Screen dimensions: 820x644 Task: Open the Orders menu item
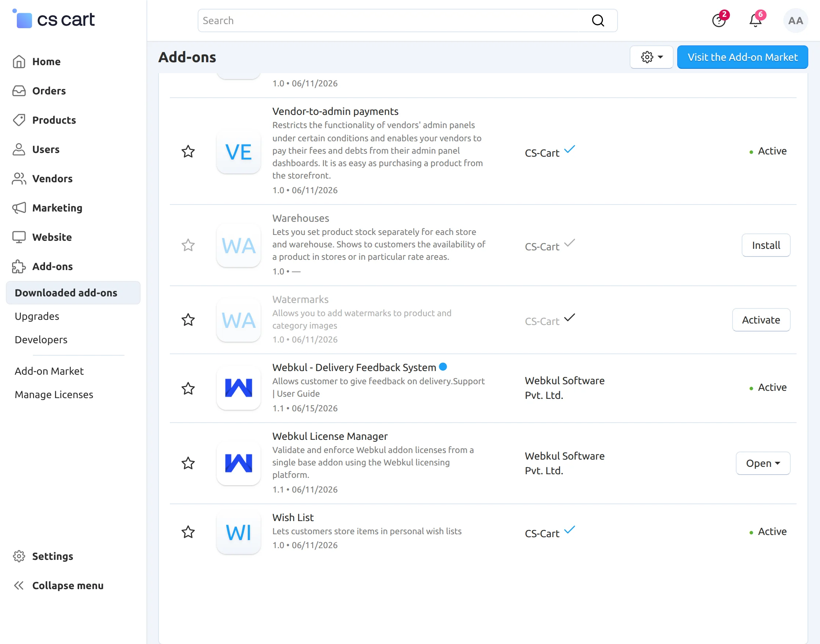pos(49,91)
